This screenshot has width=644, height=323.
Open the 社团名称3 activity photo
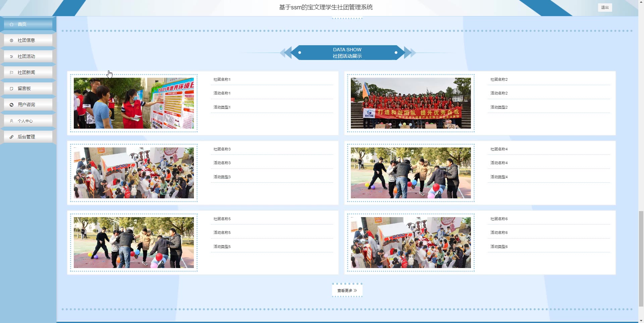pos(134,173)
